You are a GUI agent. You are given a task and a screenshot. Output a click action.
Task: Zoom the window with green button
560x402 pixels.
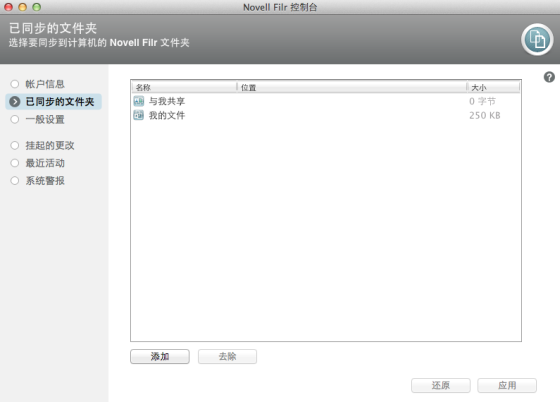(x=36, y=7)
